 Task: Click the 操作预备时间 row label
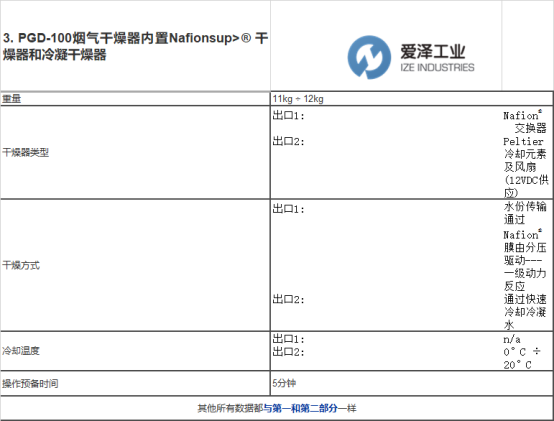point(30,384)
